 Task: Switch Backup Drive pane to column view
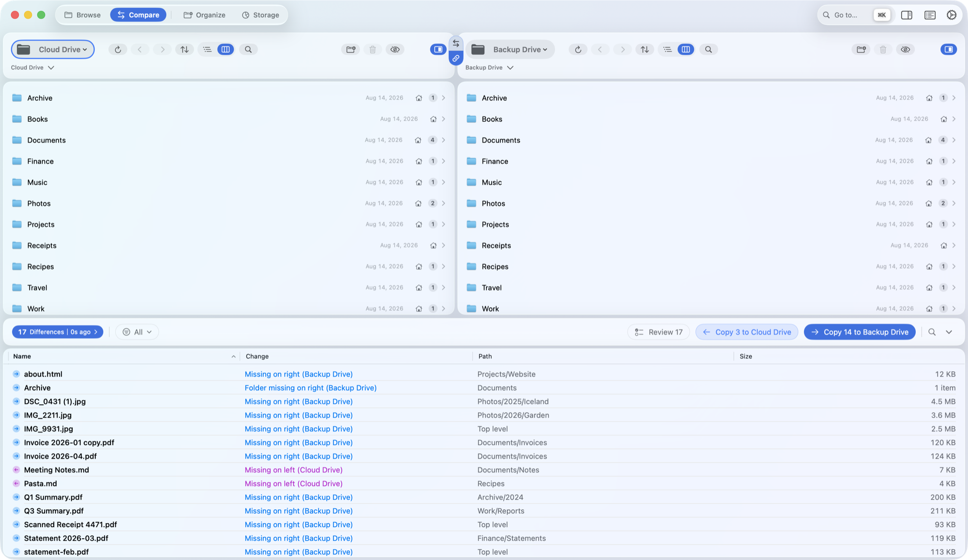(686, 49)
